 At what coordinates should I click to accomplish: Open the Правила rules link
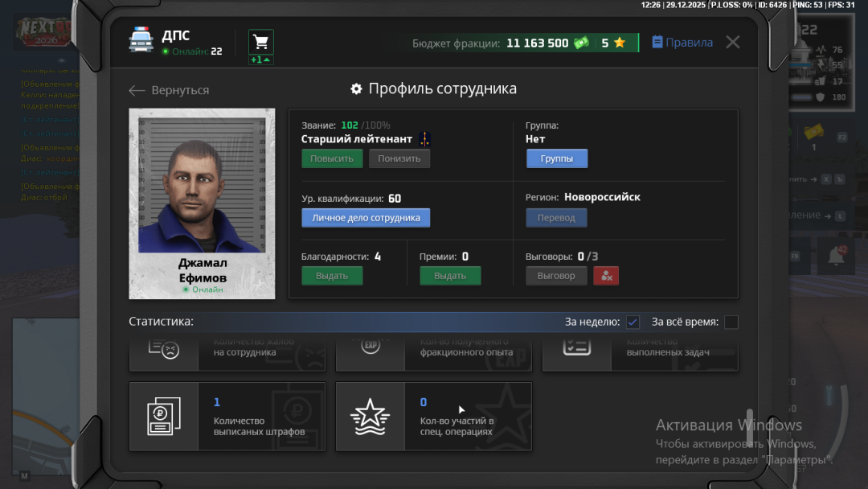[x=682, y=43]
